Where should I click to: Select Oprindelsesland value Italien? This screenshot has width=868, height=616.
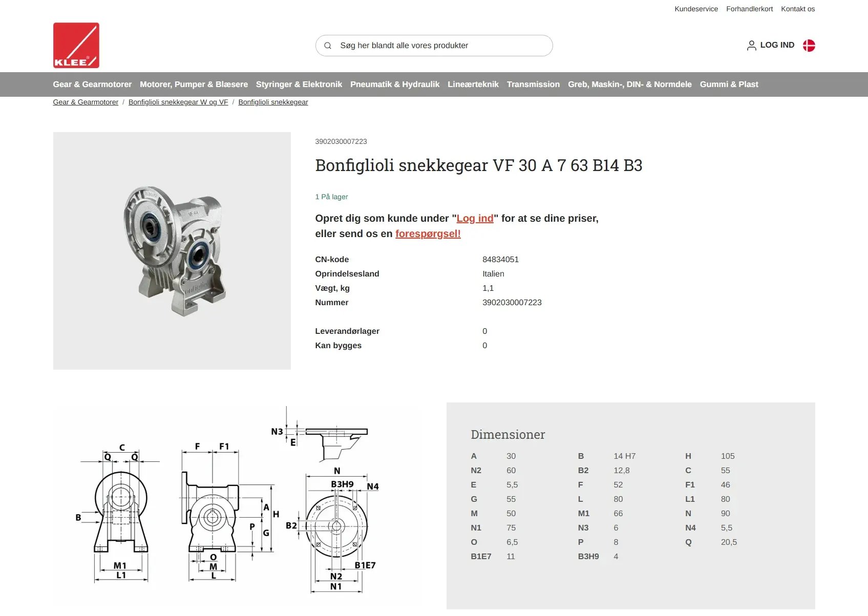pos(493,274)
